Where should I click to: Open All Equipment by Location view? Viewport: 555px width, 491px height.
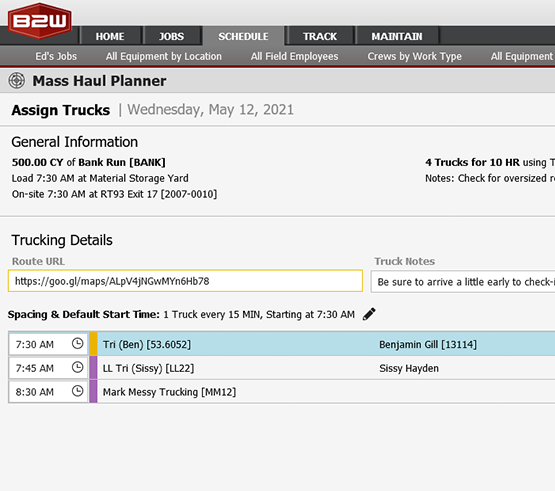tap(164, 56)
